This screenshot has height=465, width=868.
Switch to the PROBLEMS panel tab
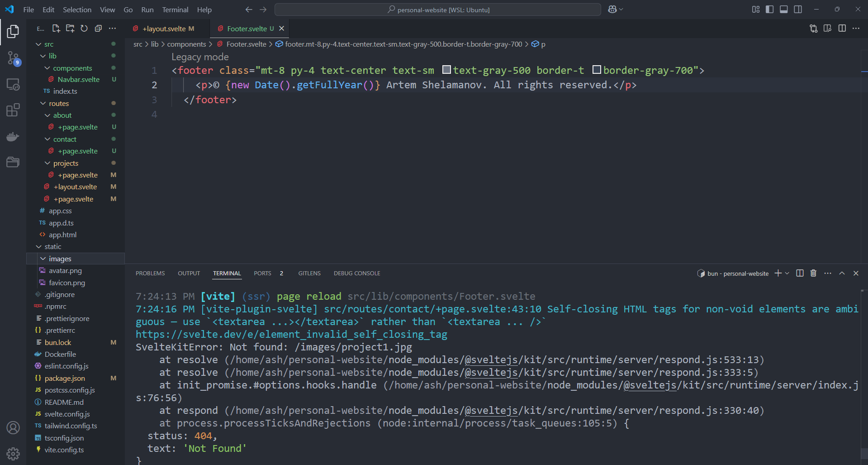pos(150,273)
